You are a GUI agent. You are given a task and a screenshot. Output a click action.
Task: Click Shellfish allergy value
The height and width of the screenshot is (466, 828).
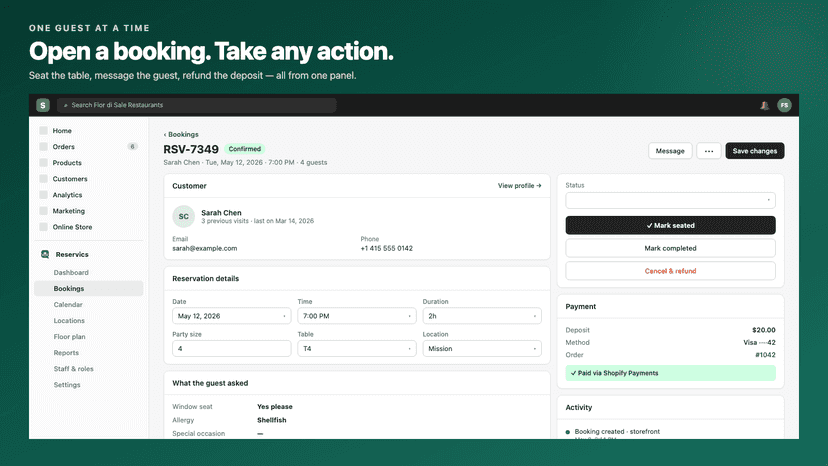(x=271, y=420)
